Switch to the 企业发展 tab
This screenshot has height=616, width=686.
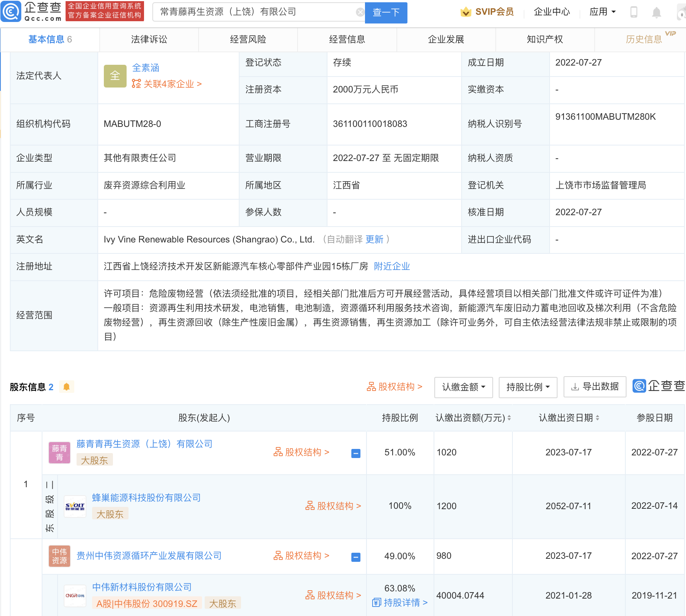(446, 39)
